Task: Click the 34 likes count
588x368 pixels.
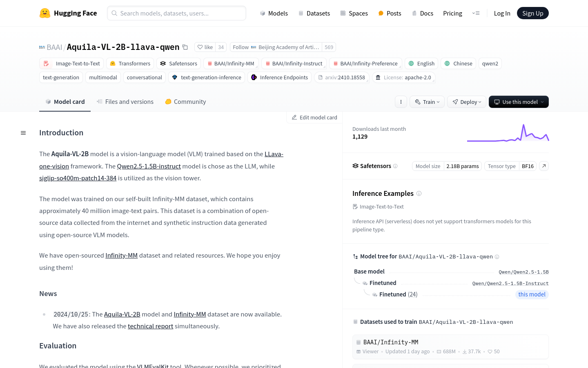Action: [221, 47]
